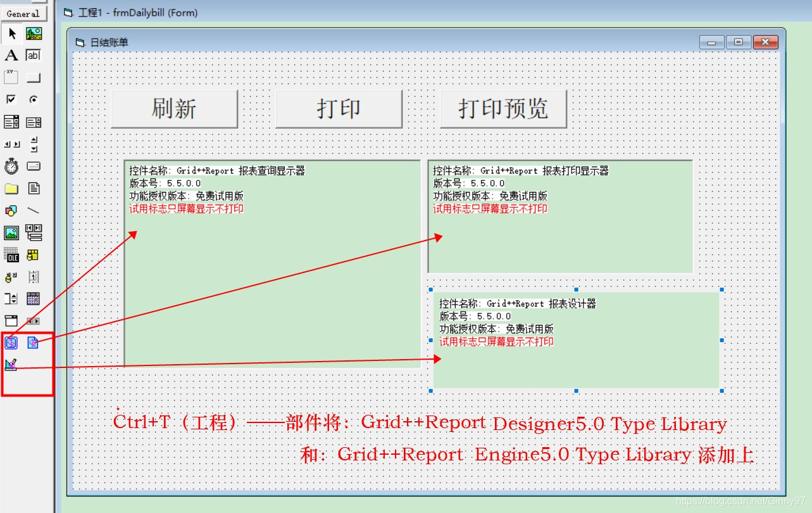The image size is (812, 513).
Task: Select the DirListBox folder tool
Action: coord(11,189)
